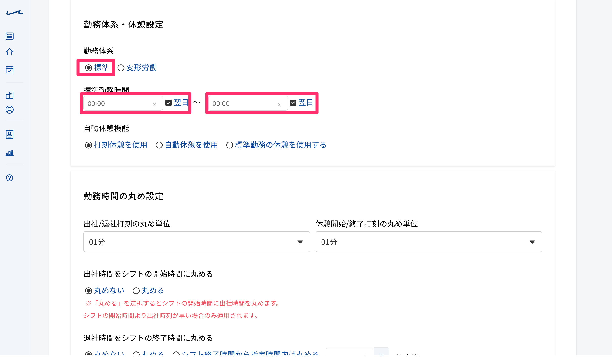Clear the start time field with x
The width and height of the screenshot is (612, 364).
(x=154, y=104)
